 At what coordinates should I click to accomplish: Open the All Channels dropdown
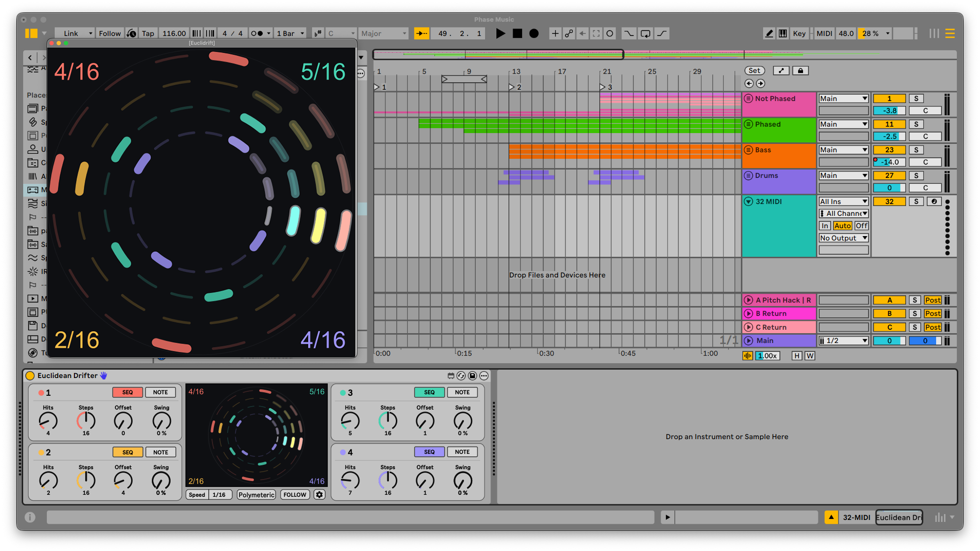pyautogui.click(x=843, y=213)
